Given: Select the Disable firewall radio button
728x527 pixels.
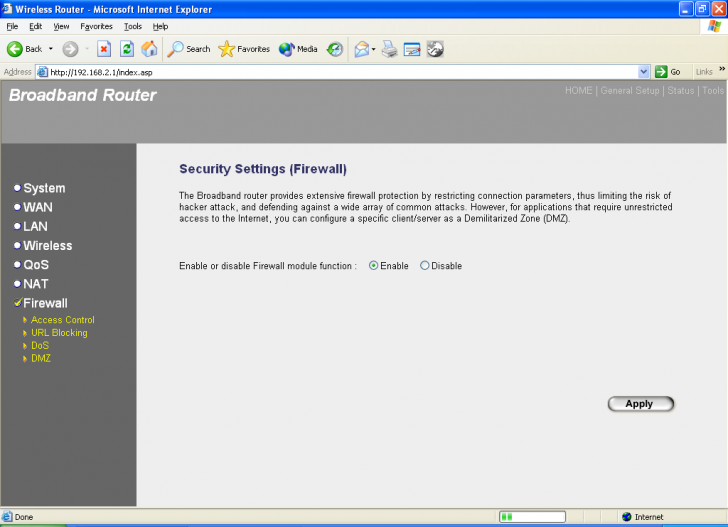Looking at the screenshot, I should 424,266.
